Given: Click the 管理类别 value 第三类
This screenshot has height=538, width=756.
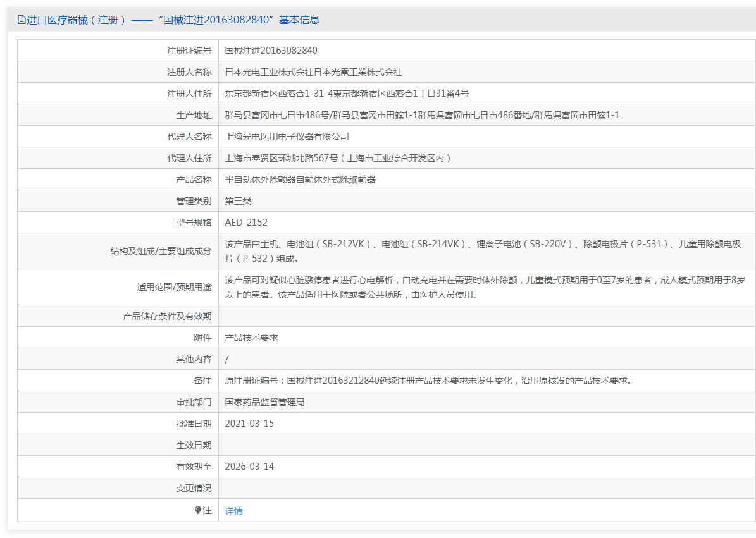Looking at the screenshot, I should pos(238,201).
